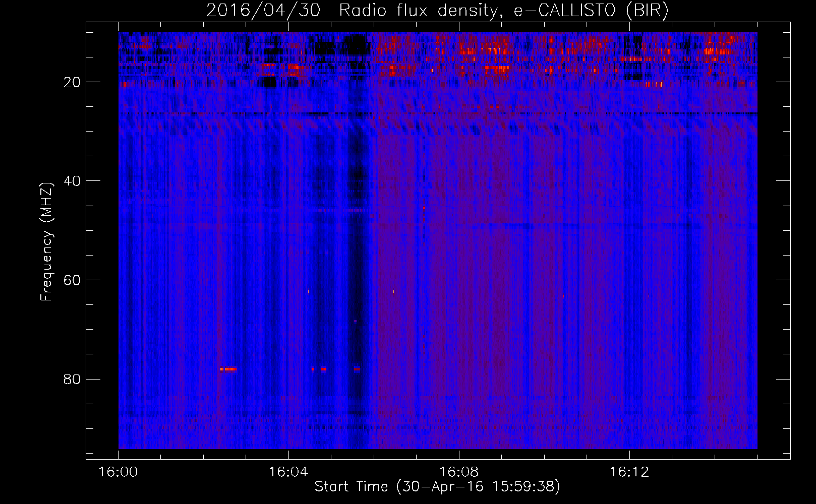Screen dimensions: 816x504
Task: Click the '60' frequency tick label
Action: click(x=72, y=280)
